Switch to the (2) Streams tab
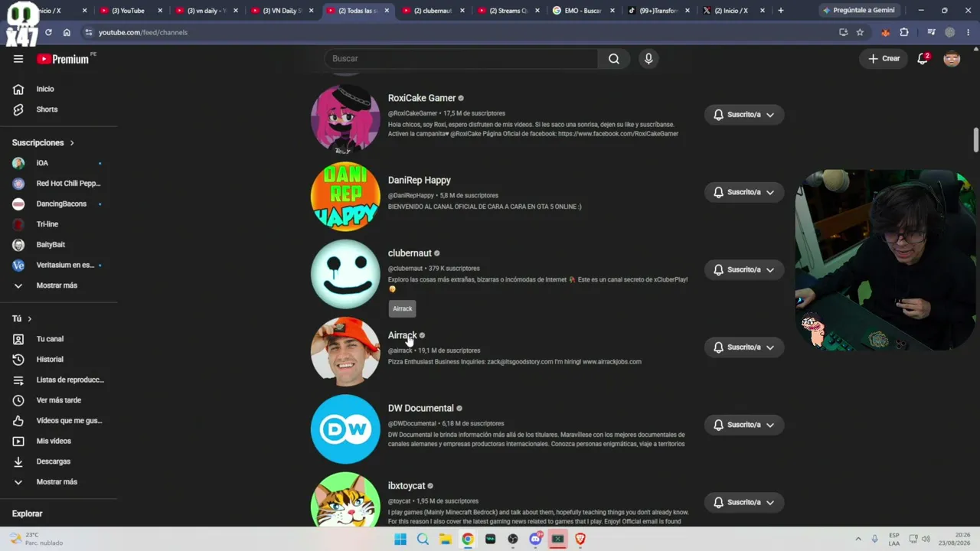980x551 pixels. [x=508, y=11]
